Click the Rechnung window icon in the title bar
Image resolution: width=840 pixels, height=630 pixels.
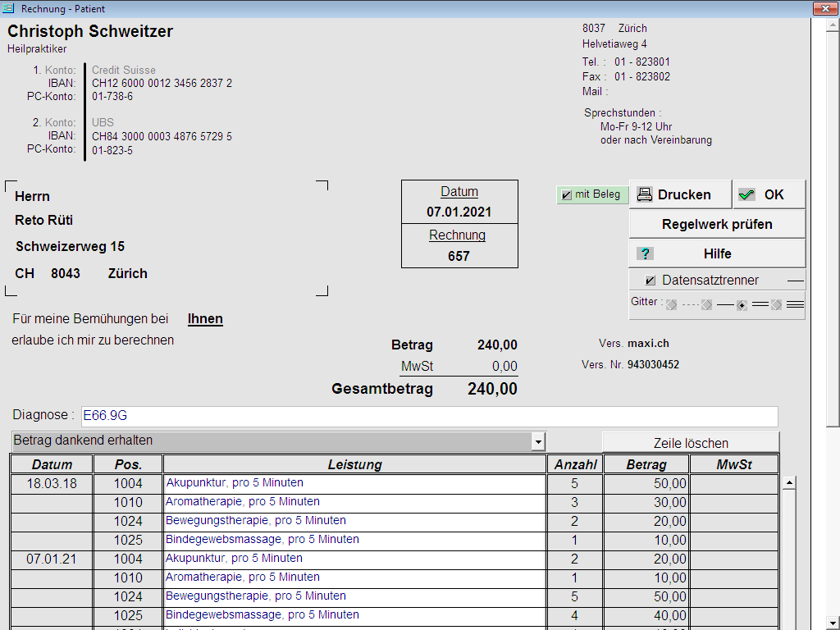pyautogui.click(x=10, y=9)
